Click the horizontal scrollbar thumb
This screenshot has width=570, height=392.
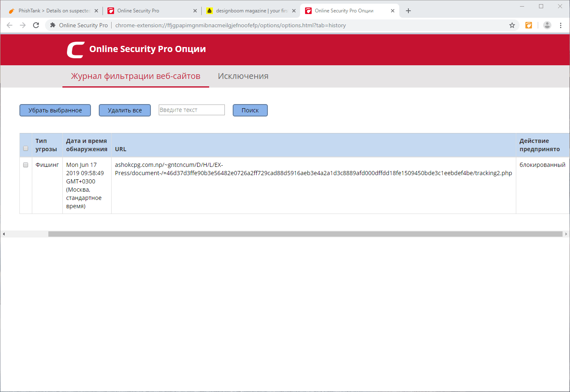pyautogui.click(x=305, y=234)
